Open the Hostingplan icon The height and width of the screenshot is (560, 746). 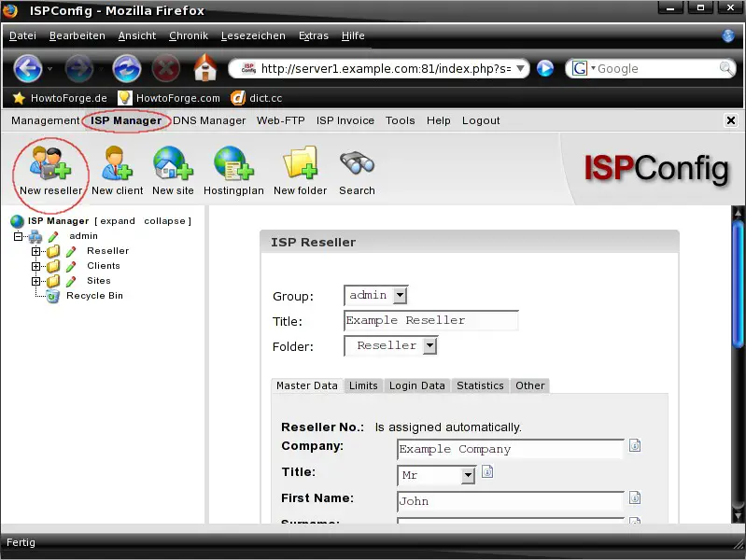233,163
